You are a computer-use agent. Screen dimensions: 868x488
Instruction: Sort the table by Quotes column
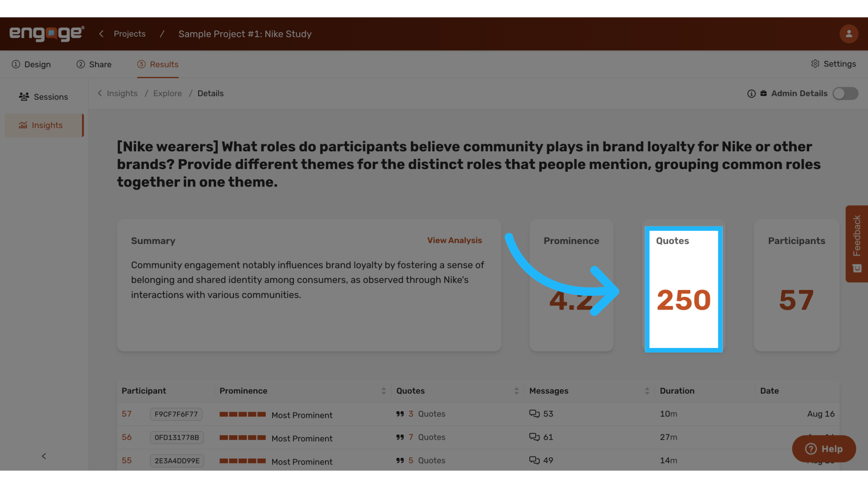tap(516, 391)
